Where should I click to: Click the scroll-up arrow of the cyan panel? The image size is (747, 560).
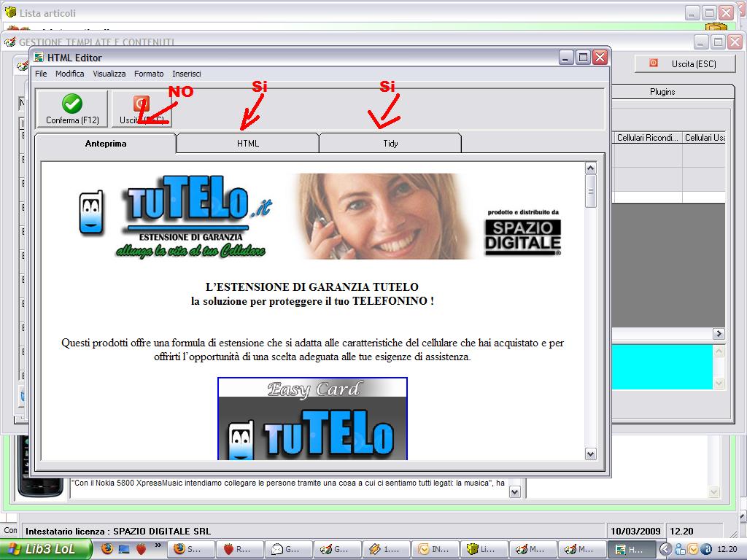[719, 351]
